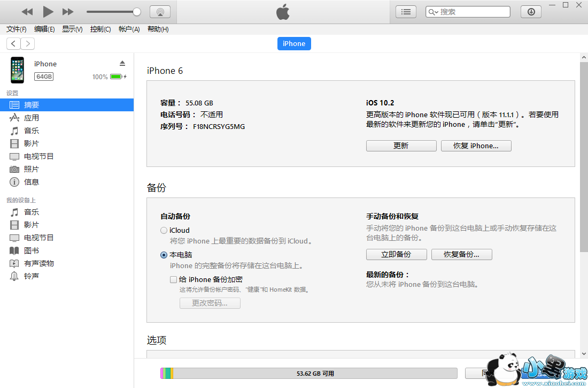Open the 文件(F) menu

[x=17, y=29]
